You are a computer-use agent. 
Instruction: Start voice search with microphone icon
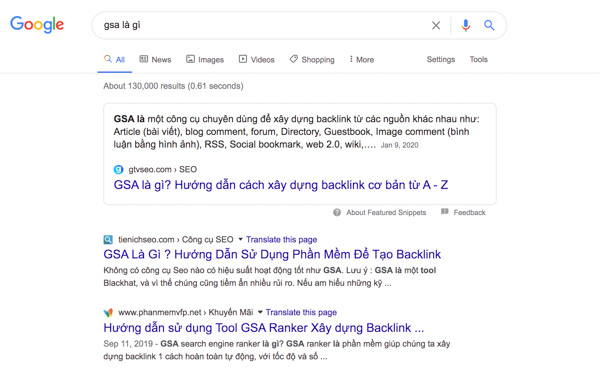click(466, 25)
